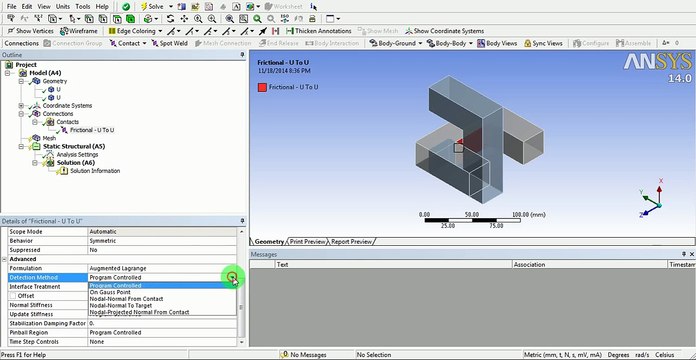Select the Pan view tool icon
This screenshot has height=360, width=696.
coord(184,19)
